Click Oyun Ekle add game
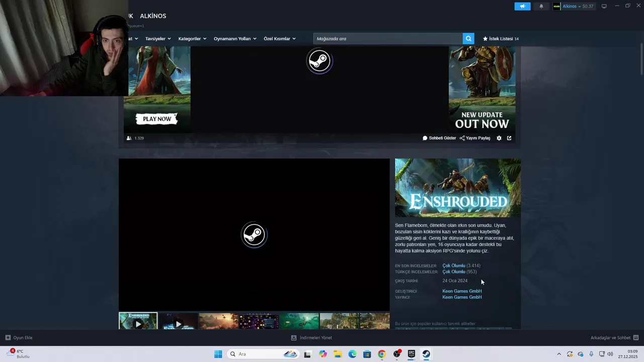 coord(19,338)
